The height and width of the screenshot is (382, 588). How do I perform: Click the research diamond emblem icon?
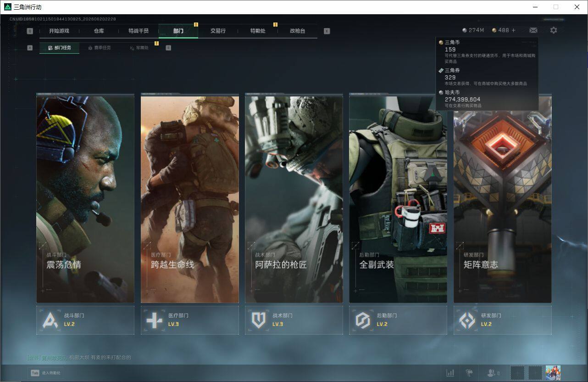coord(467,320)
